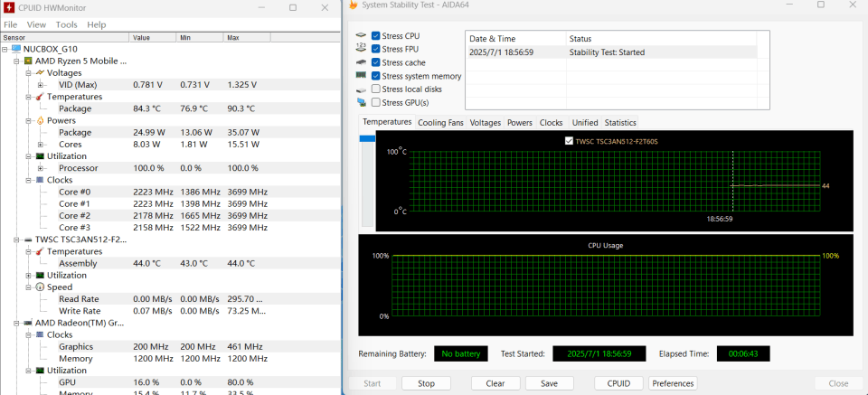Click the NUCBOX_G10 computer icon

pyautogui.click(x=16, y=49)
